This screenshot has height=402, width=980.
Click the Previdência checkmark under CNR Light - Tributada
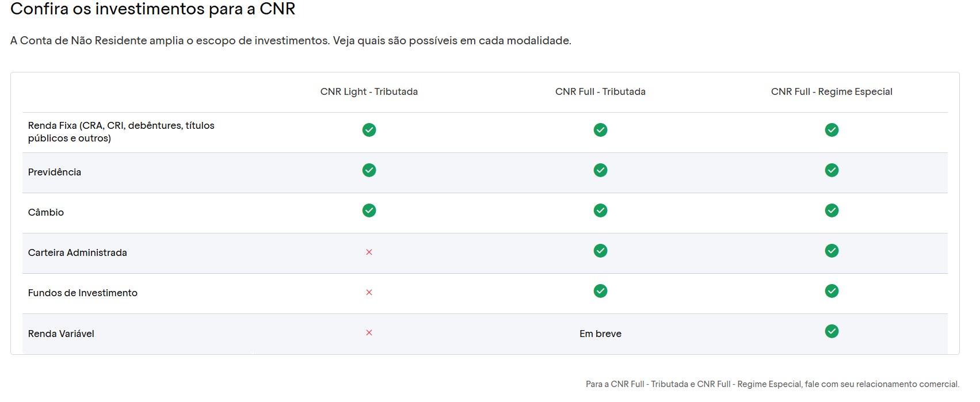coord(369,170)
